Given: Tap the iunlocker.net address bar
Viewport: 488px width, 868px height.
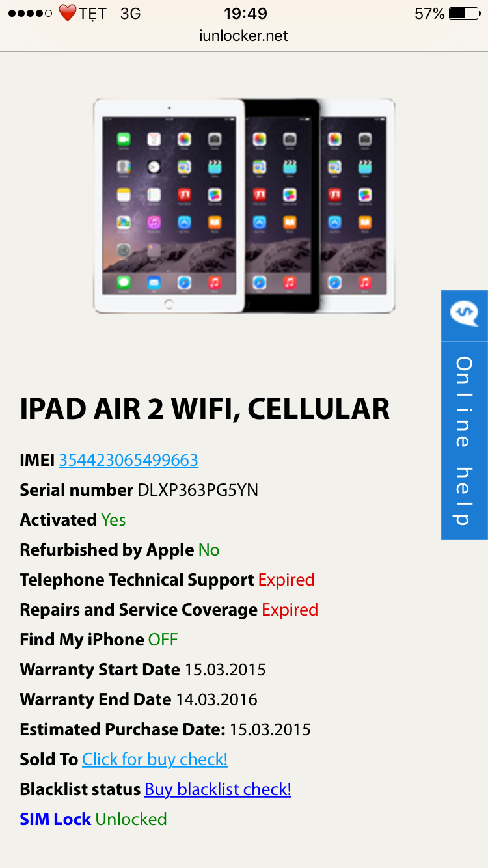Looking at the screenshot, I should point(244,36).
